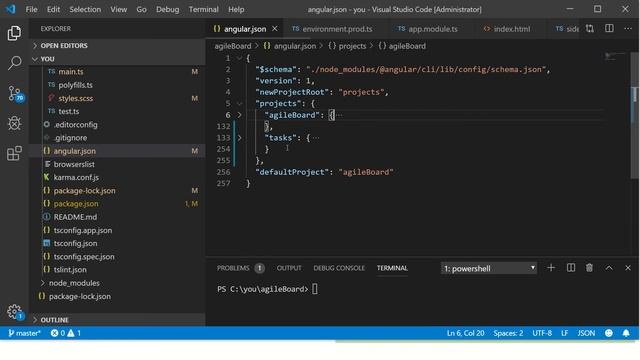Show the DEBUG CONSOLE panel tab

[339, 268]
